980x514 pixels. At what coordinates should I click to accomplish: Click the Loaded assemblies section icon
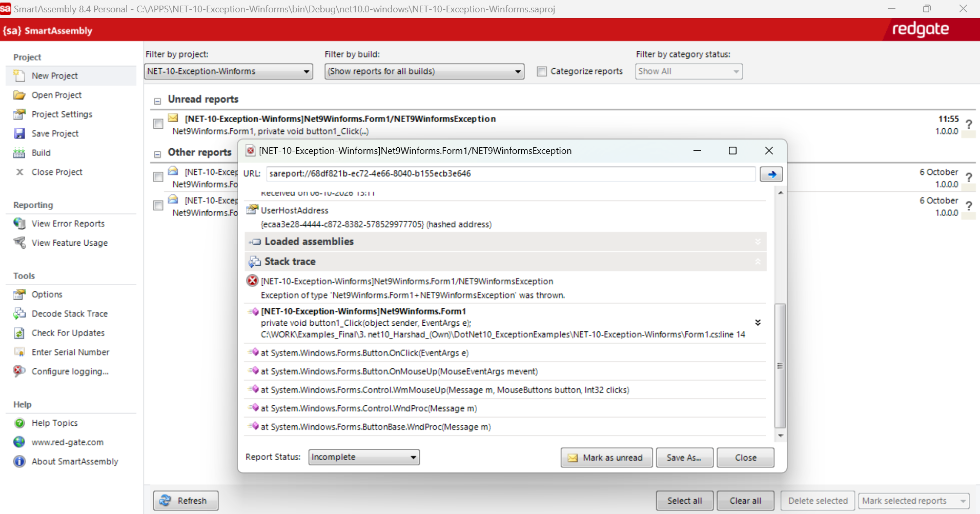(255, 242)
